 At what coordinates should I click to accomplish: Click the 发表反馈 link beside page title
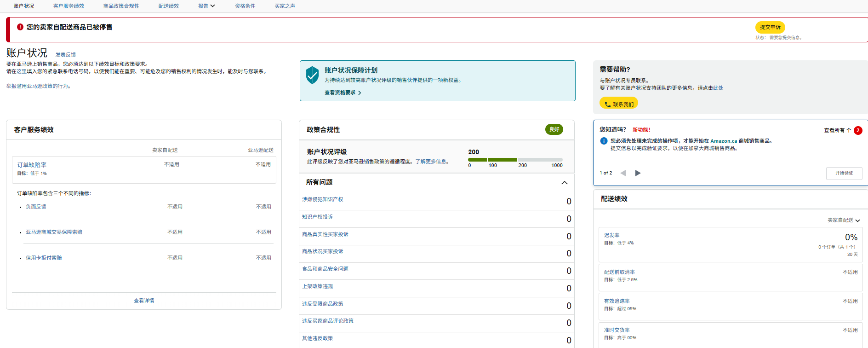(66, 55)
